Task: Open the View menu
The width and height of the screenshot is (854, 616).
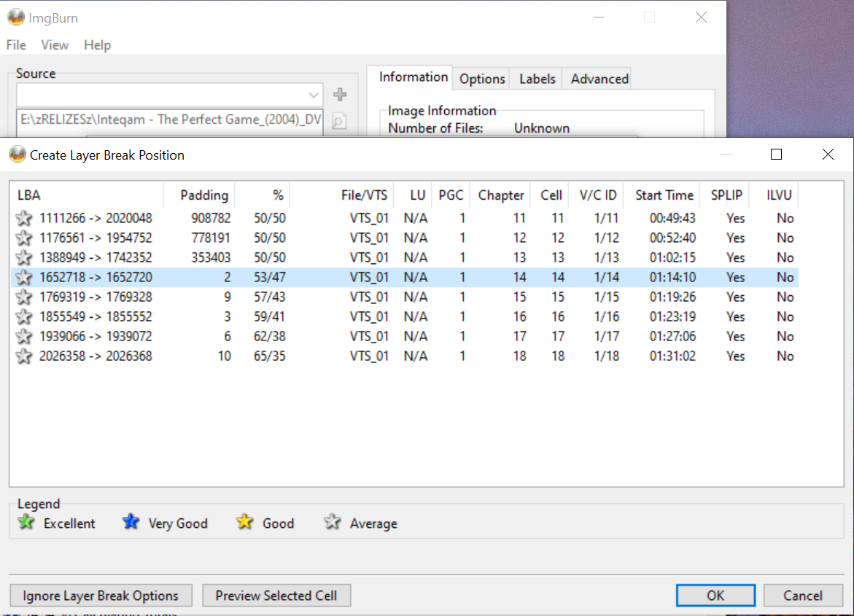Action: point(55,45)
